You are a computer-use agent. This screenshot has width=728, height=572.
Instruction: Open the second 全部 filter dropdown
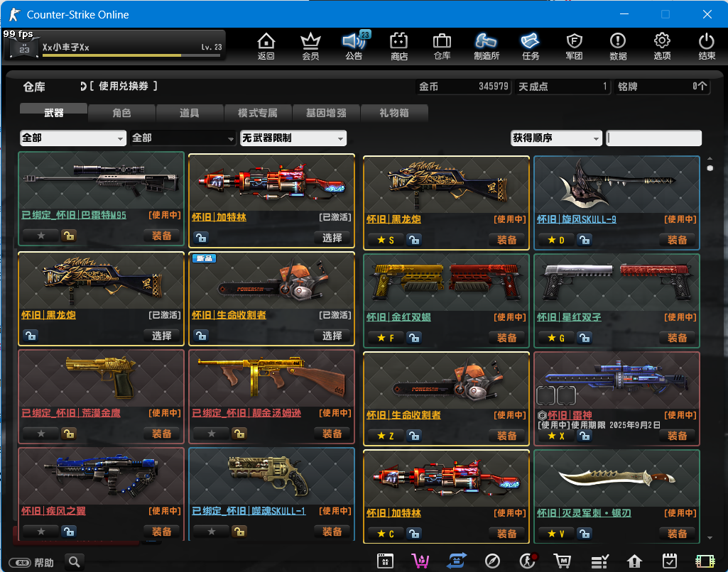[183, 138]
